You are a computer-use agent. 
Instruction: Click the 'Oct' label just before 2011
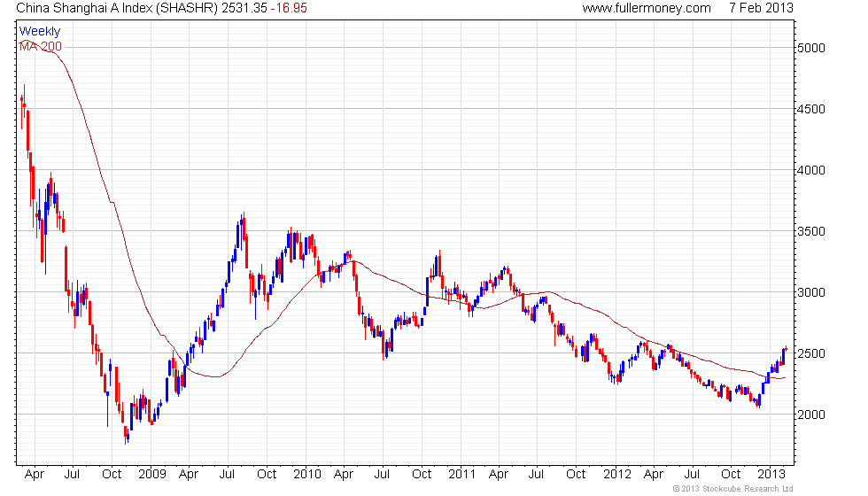[422, 475]
